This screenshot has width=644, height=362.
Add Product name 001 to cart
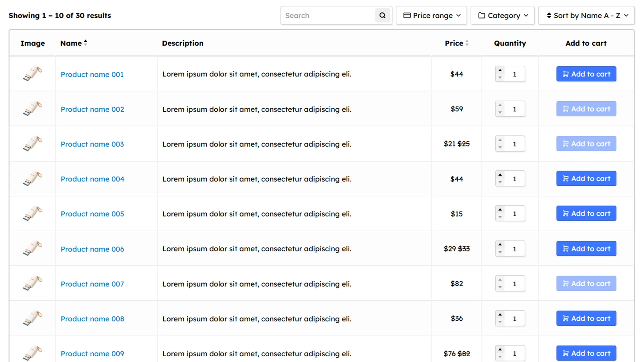(586, 74)
